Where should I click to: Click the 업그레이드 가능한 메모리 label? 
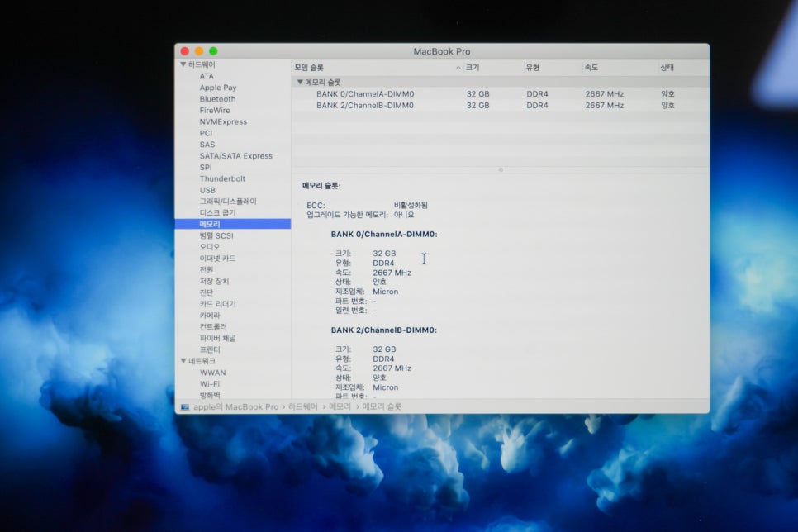[x=347, y=215]
